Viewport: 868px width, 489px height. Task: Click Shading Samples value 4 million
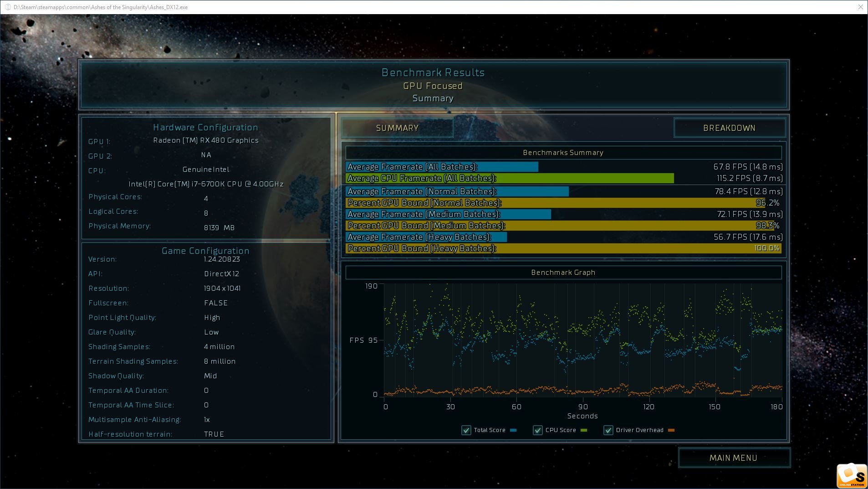pyautogui.click(x=219, y=347)
